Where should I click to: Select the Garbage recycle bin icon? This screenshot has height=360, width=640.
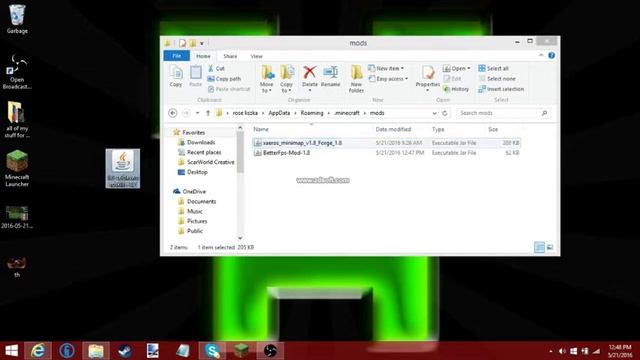coord(17,19)
